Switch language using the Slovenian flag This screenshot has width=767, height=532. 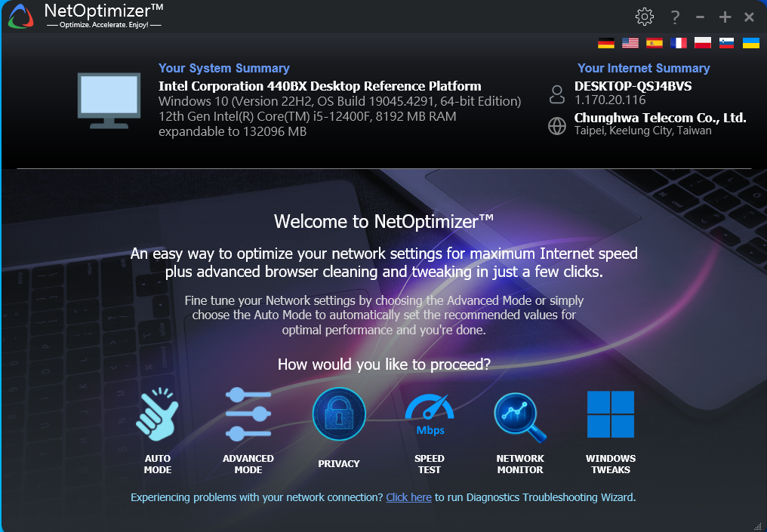727,43
